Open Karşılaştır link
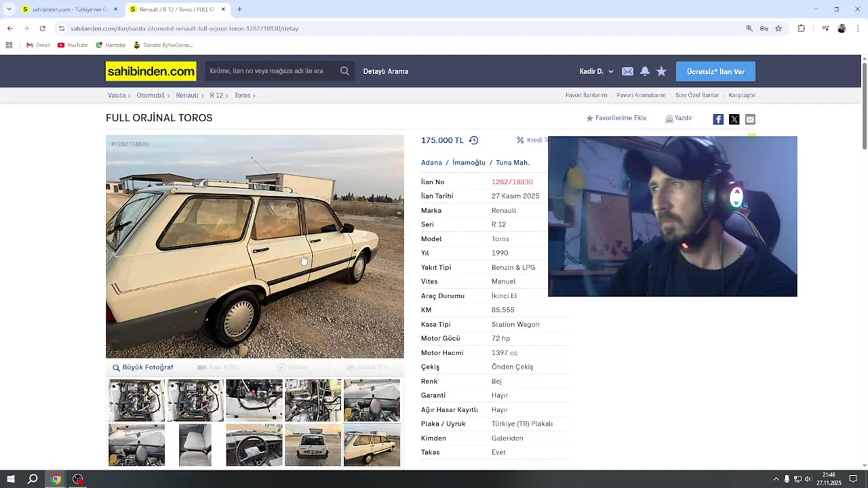 coord(742,96)
